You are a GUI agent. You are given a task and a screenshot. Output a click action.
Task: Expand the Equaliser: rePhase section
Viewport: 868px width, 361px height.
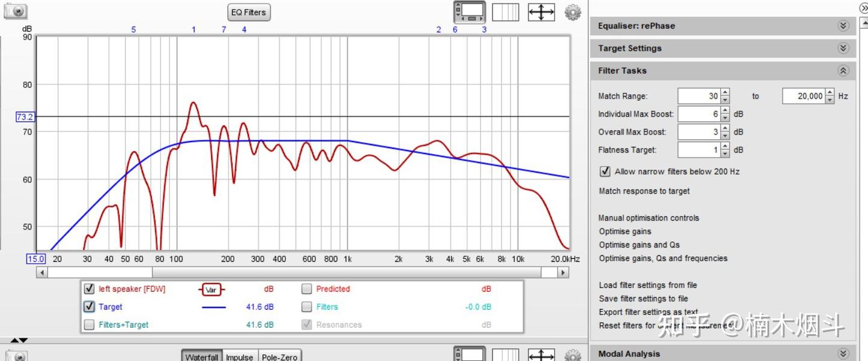843,26
